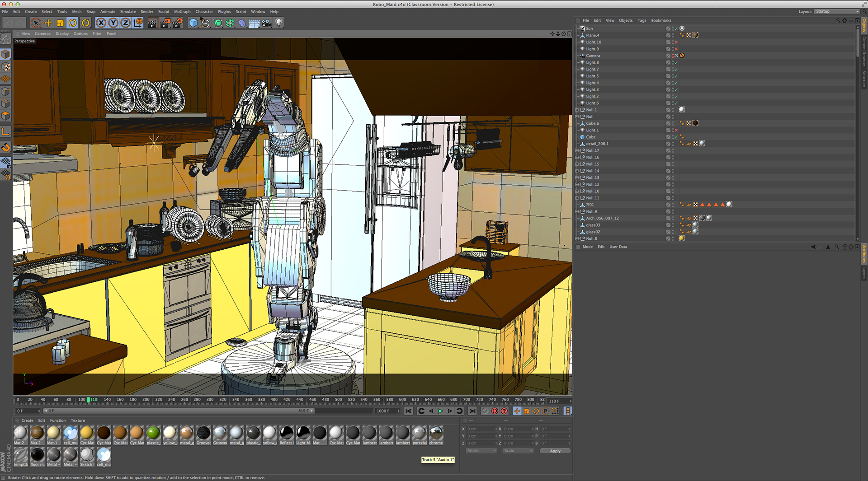Open the Layout Startup dropdown
Image resolution: width=868 pixels, height=481 pixels.
(x=837, y=12)
